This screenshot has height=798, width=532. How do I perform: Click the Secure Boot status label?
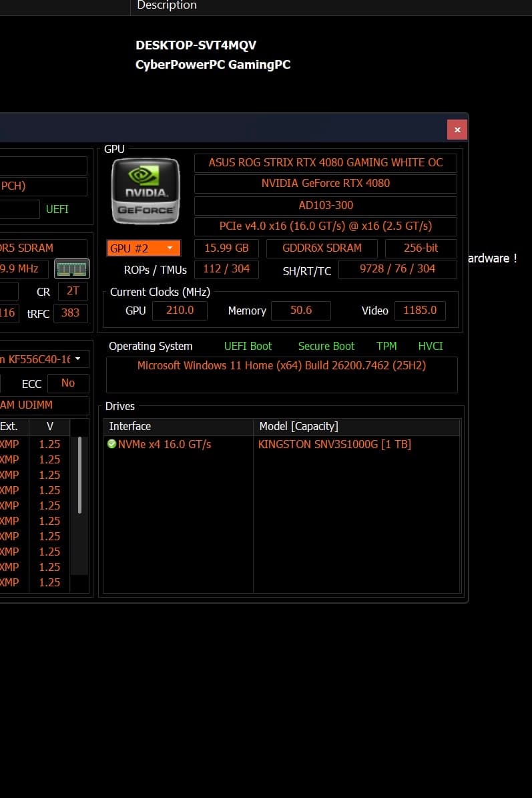coord(326,346)
